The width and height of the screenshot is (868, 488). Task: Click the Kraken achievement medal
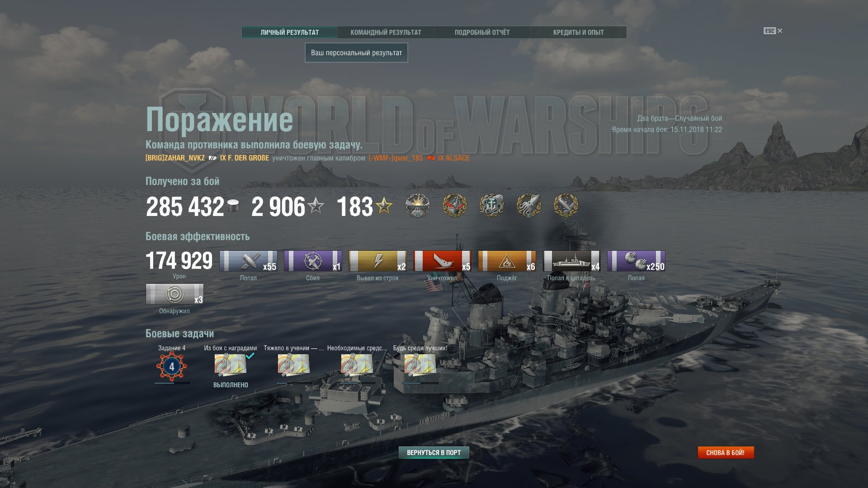[528, 206]
